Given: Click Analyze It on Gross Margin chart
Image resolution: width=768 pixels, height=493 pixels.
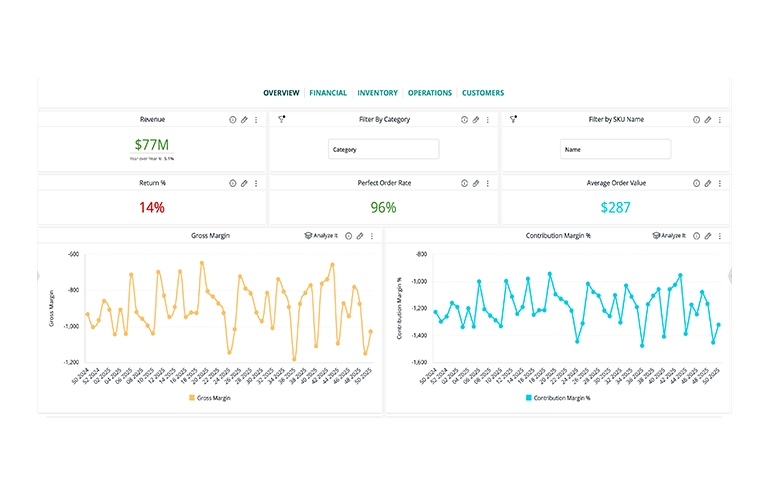Looking at the screenshot, I should click(x=321, y=236).
